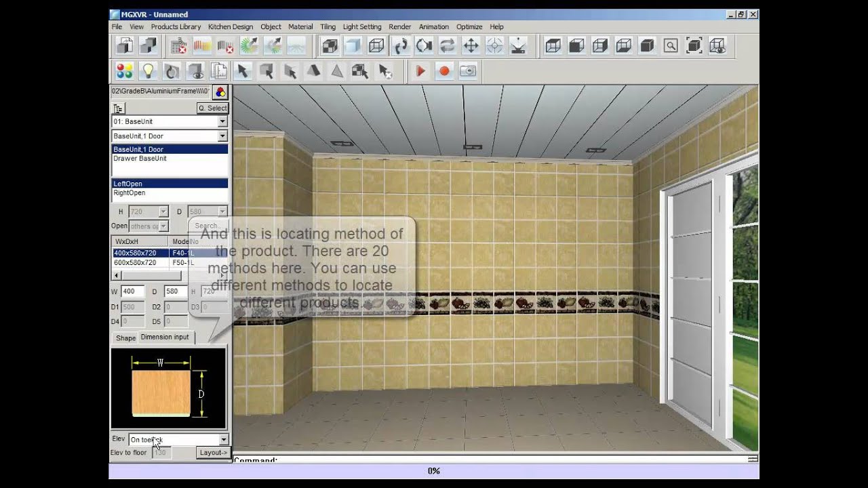Click the rotate-around camera icon
Viewport: 868px width, 488px height.
tap(424, 46)
